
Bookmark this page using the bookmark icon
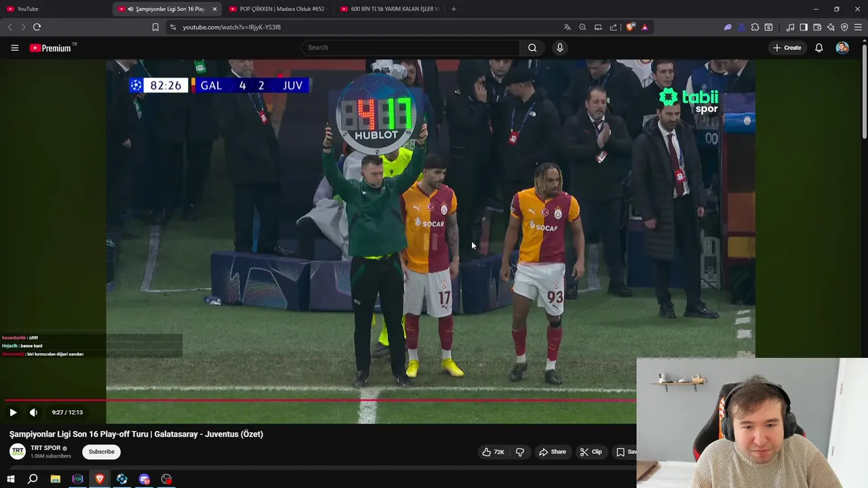tap(155, 27)
